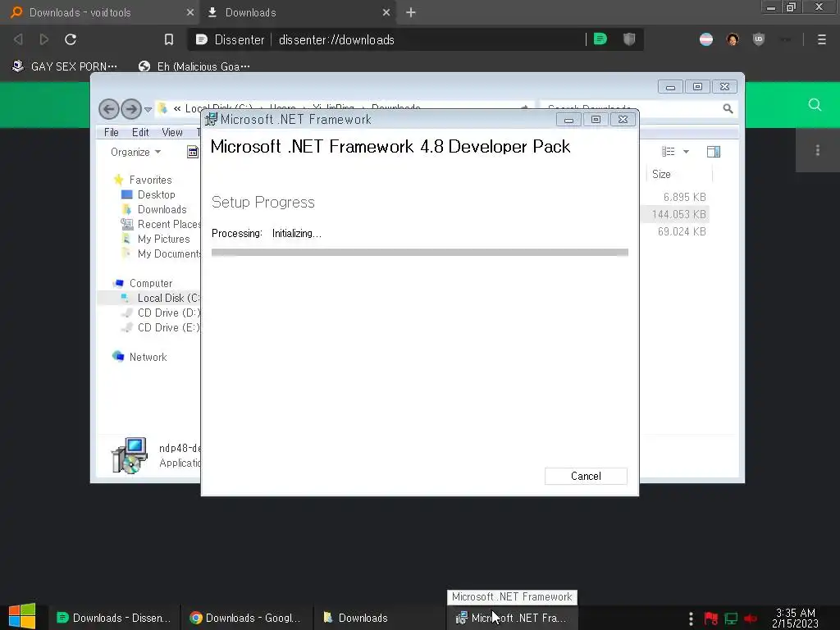Screen dimensions: 840x630
Task: Toggle the Explorer preview pane
Action: pos(714,152)
